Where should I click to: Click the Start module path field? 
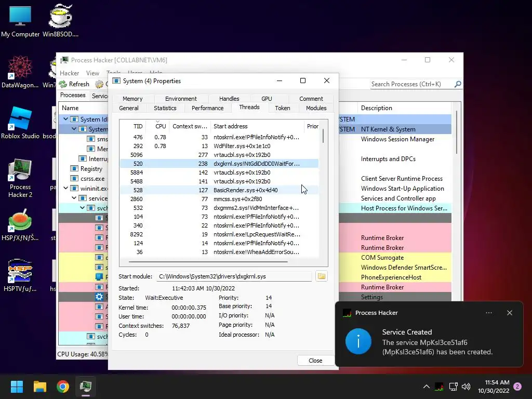[x=234, y=276]
